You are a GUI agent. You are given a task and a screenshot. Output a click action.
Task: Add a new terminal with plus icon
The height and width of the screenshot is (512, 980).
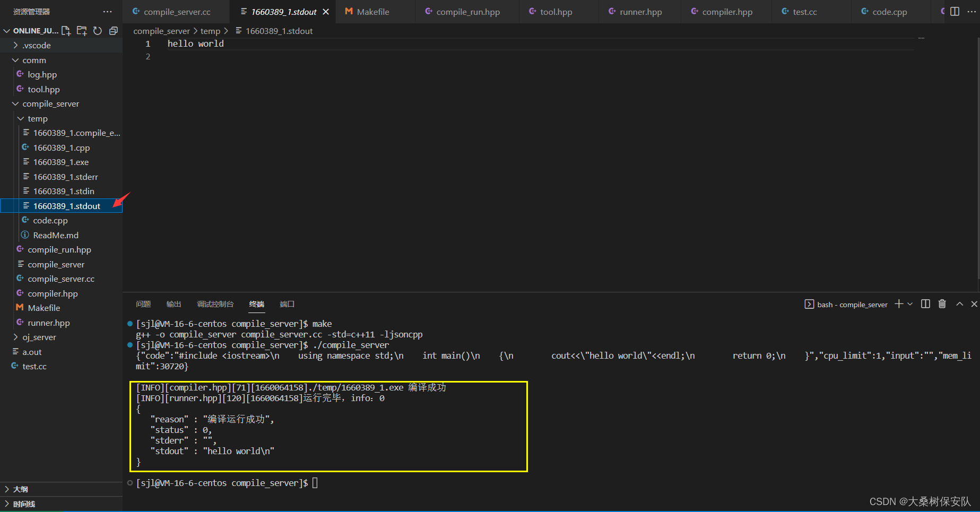tap(899, 304)
